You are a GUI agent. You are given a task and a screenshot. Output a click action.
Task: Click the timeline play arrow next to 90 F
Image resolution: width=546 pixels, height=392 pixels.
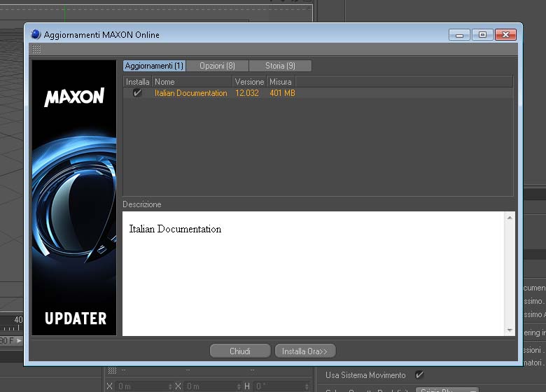tap(19, 340)
